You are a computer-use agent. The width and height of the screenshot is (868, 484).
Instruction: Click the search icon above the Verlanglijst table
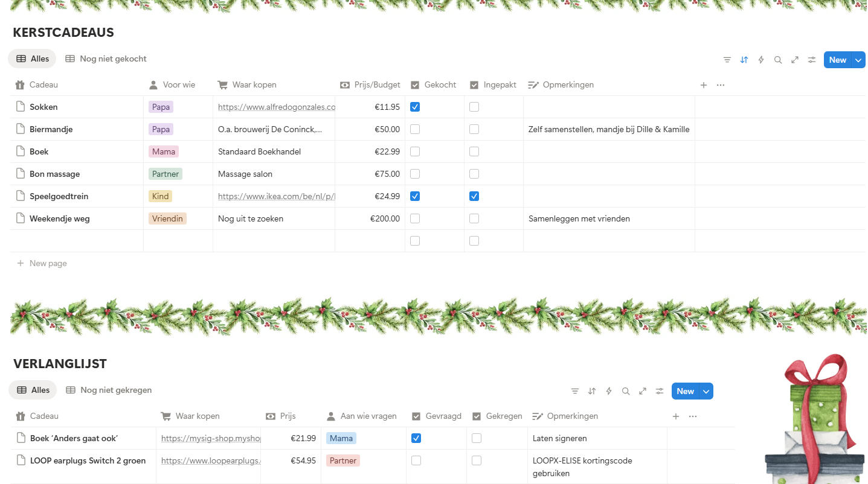click(x=625, y=391)
